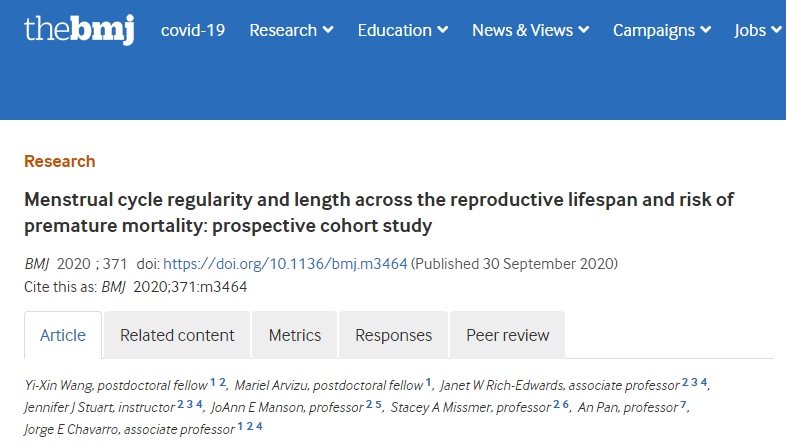
Task: Select the Article tab
Action: (63, 335)
